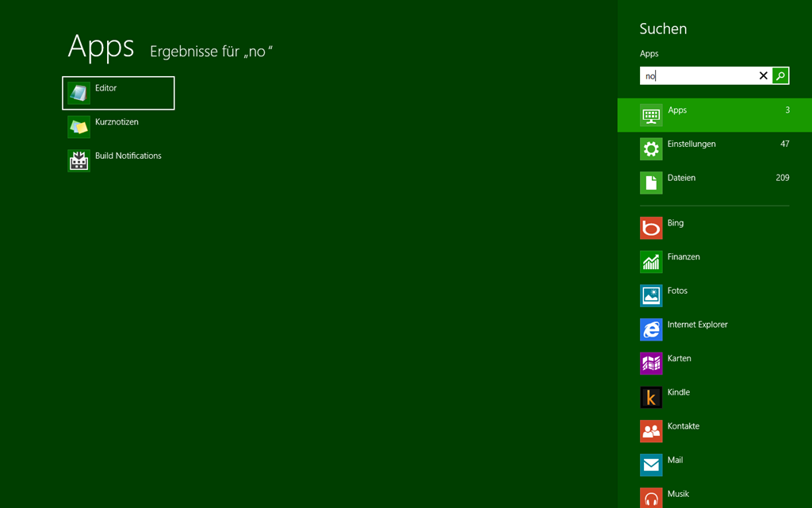
Task: Search within Finanzen label
Action: tap(684, 256)
